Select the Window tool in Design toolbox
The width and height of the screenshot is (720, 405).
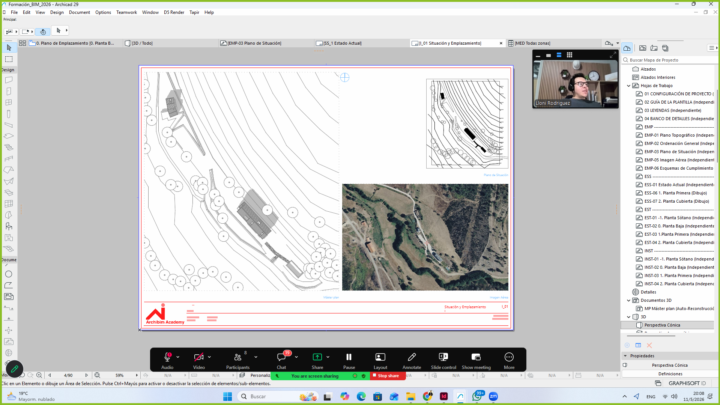9,102
